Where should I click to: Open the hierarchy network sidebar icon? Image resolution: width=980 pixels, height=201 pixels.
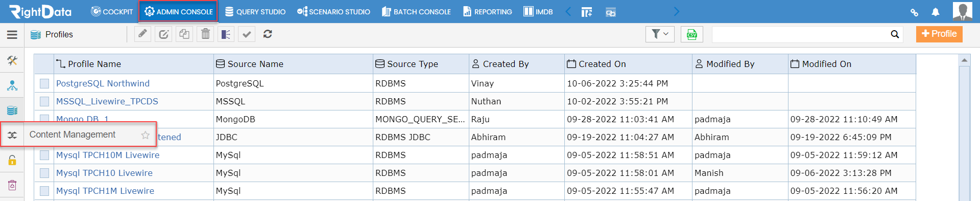[x=12, y=85]
